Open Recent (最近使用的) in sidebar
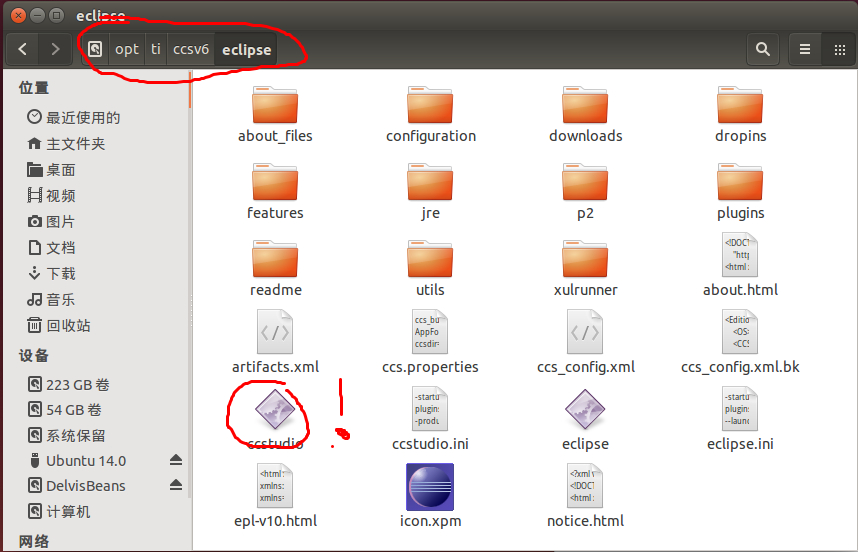This screenshot has height=552, width=858. pyautogui.click(x=73, y=117)
